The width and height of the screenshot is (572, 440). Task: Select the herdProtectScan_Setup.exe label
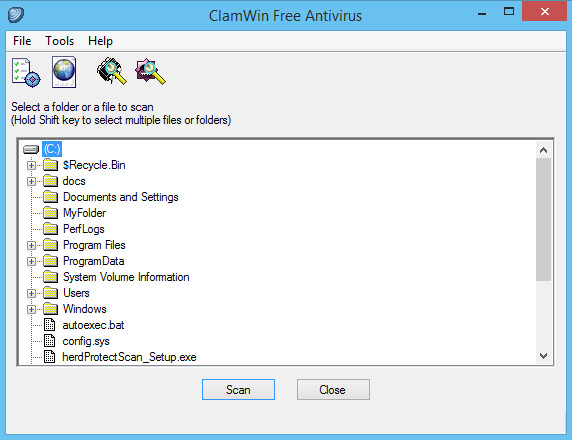pyautogui.click(x=130, y=357)
